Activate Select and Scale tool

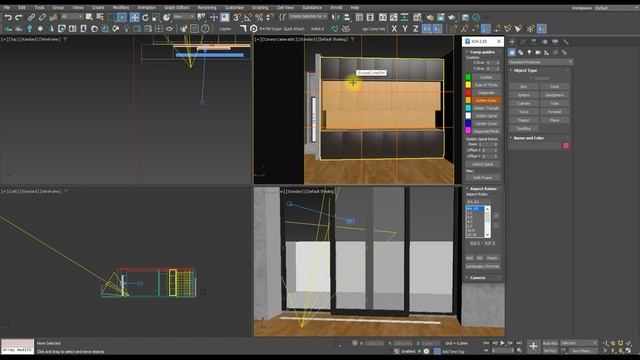coord(156,17)
